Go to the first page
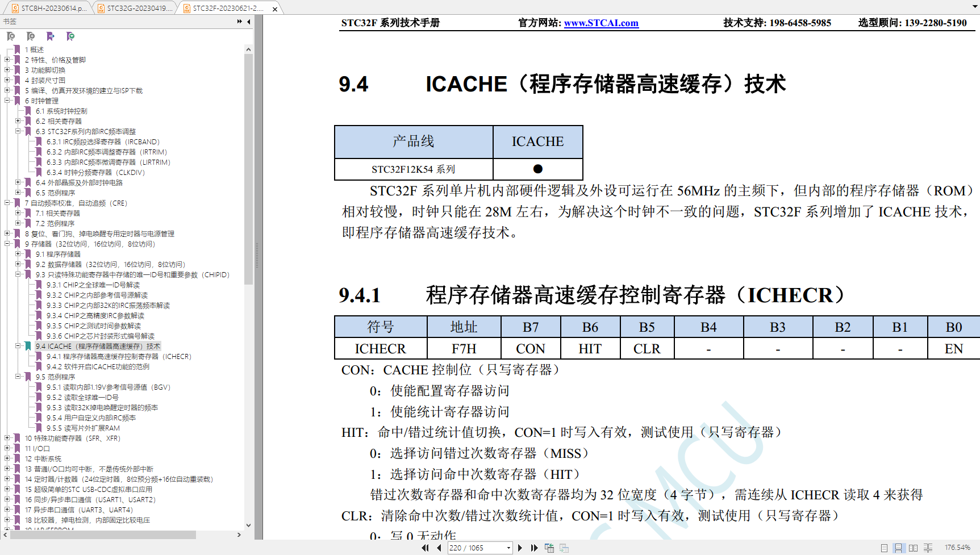Screen dimensions: 980x555 [x=425, y=548]
